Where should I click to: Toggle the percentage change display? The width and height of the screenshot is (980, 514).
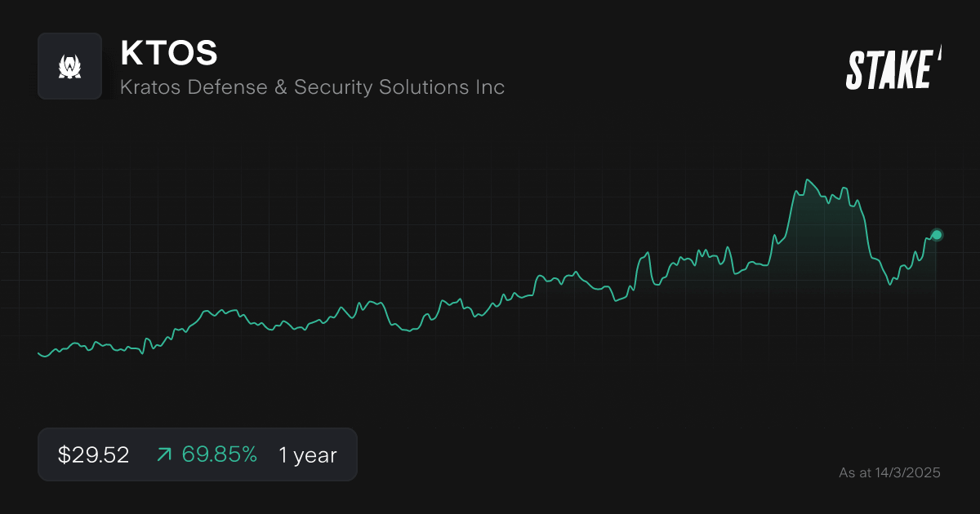218,454
